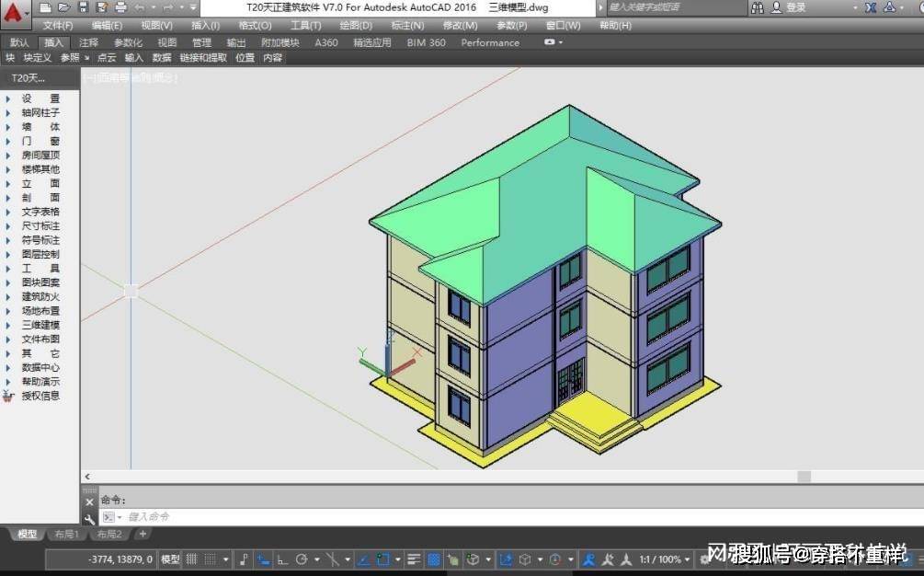The image size is (924, 576).
Task: Close the command line with the X icon
Action: [89, 502]
